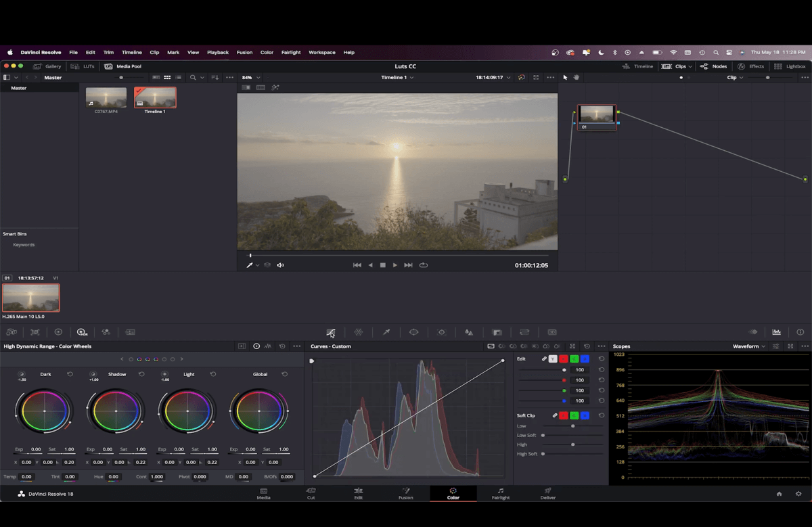Play the clip forward
812x527 pixels.
[395, 265]
